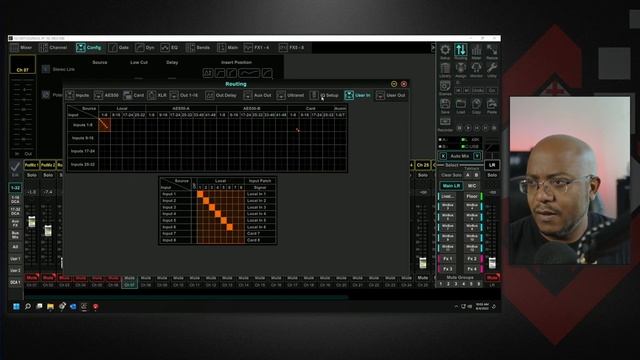640x360 pixels.
Task: Open the Gate view tab
Action: [x=119, y=48]
